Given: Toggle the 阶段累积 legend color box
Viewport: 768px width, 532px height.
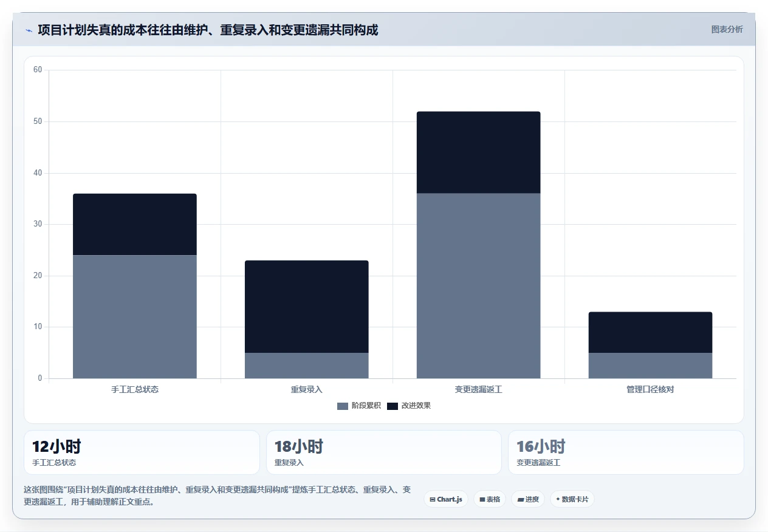Looking at the screenshot, I should pyautogui.click(x=343, y=406).
